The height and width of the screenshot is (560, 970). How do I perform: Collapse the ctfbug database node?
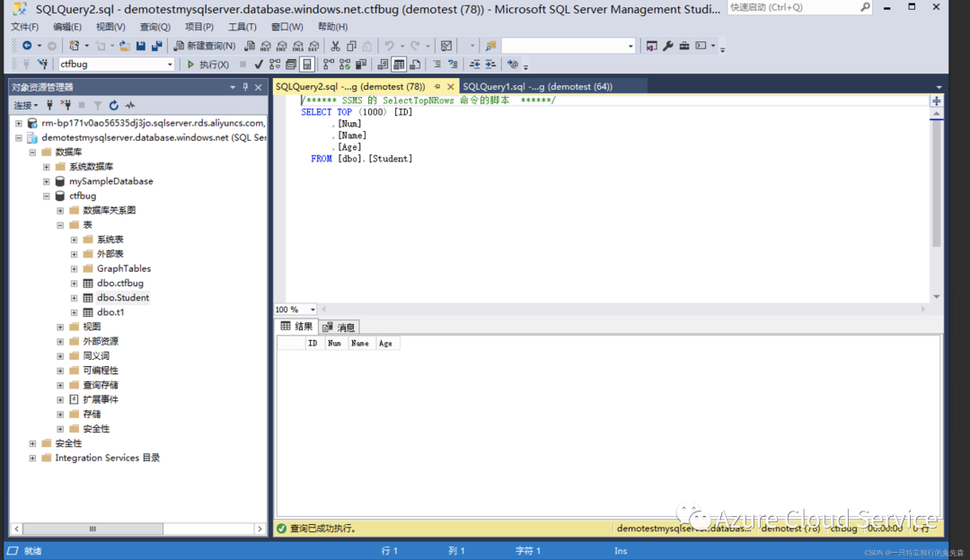click(47, 196)
